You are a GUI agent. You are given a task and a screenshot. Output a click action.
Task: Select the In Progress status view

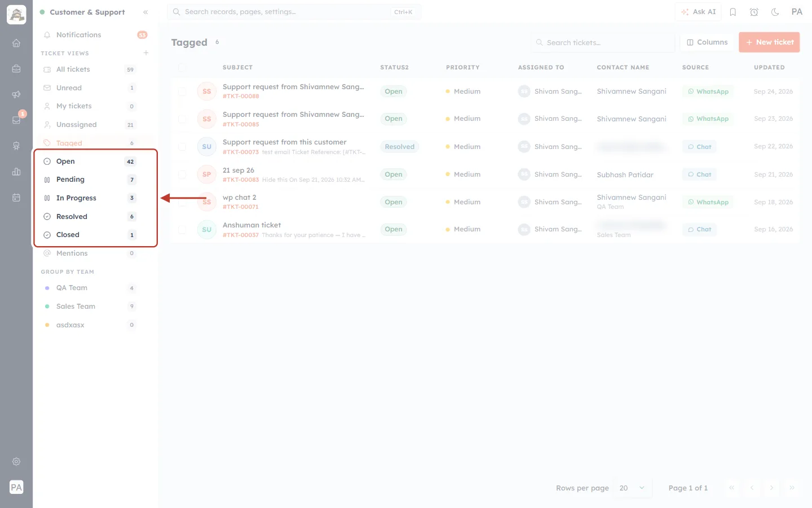[x=90, y=198]
